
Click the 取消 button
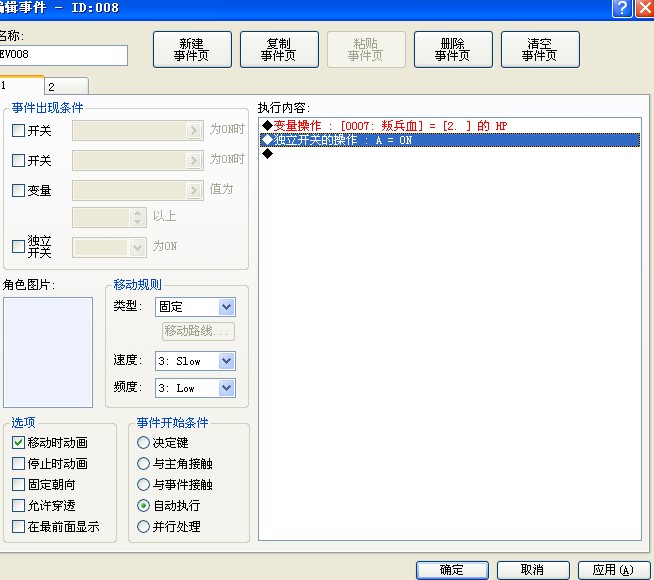[533, 570]
